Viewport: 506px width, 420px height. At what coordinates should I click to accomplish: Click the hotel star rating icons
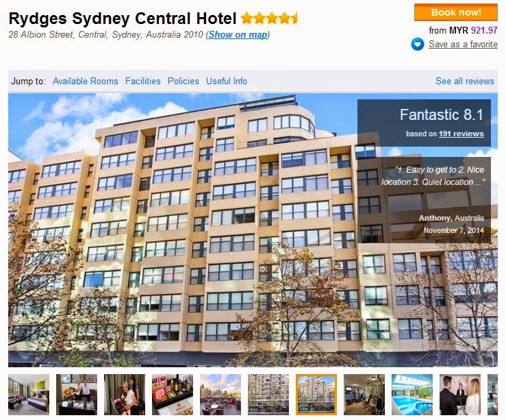click(x=269, y=18)
